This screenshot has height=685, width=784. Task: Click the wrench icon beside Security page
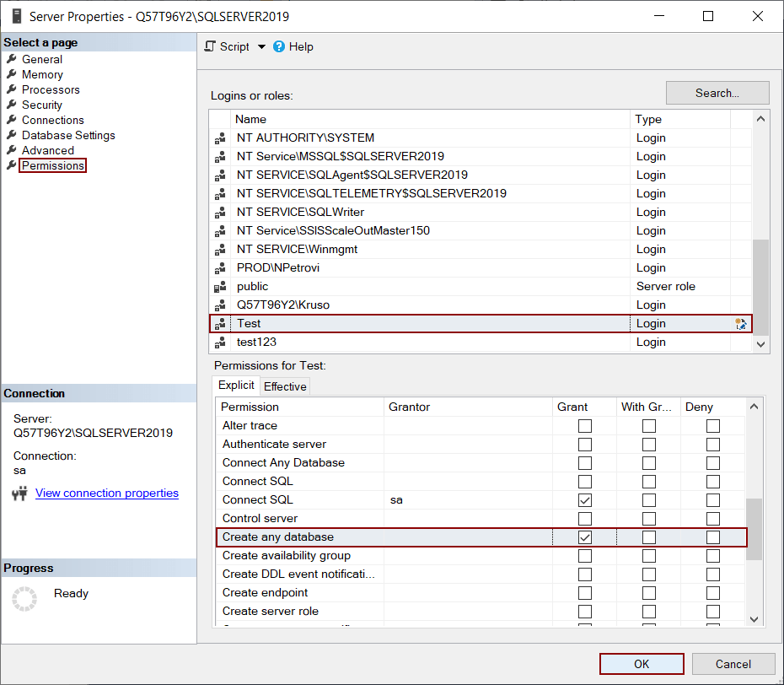point(13,105)
